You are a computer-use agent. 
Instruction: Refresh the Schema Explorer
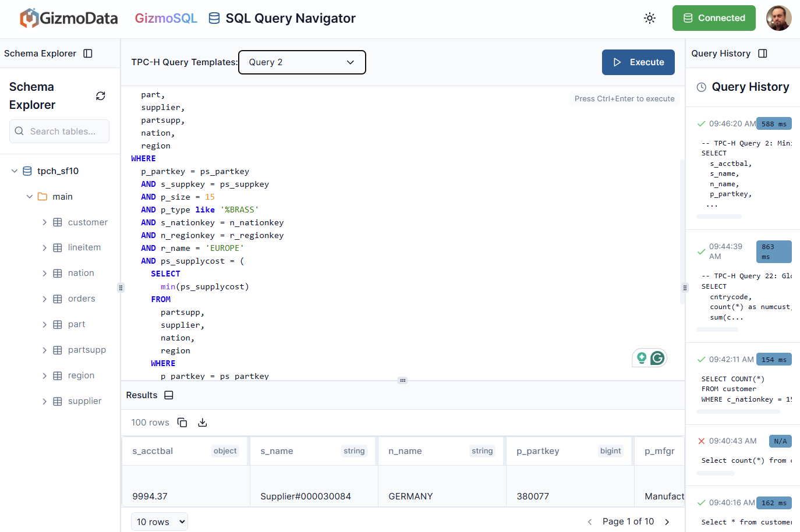100,95
